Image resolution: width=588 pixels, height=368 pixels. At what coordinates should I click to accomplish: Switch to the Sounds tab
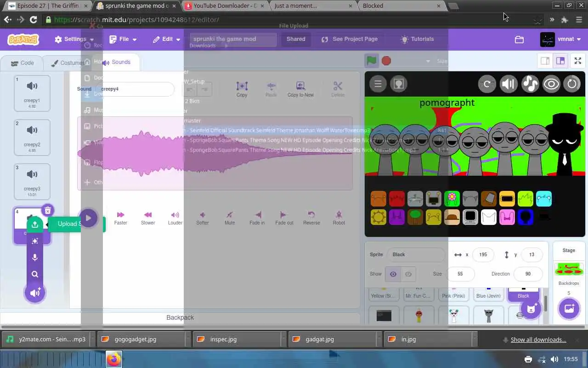117,62
